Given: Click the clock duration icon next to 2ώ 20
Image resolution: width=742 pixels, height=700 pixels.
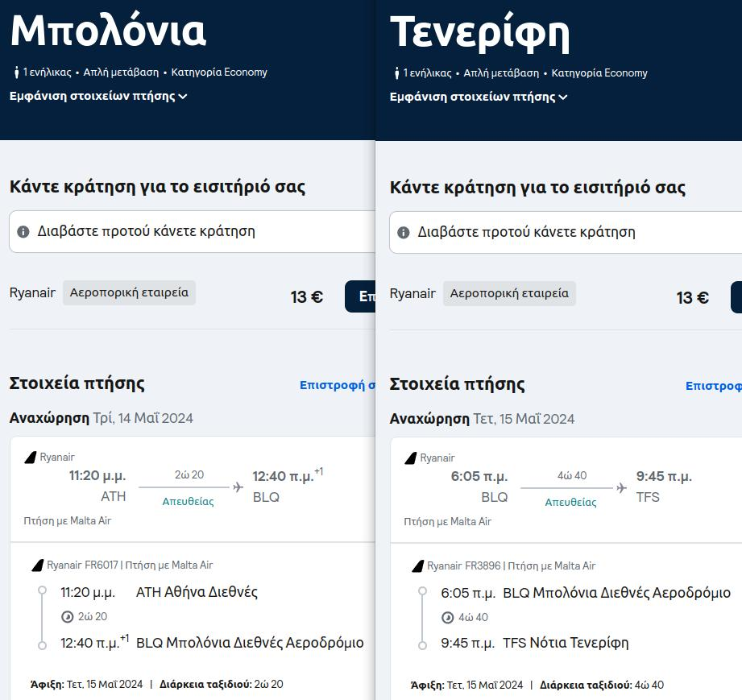Looking at the screenshot, I should pos(68,617).
